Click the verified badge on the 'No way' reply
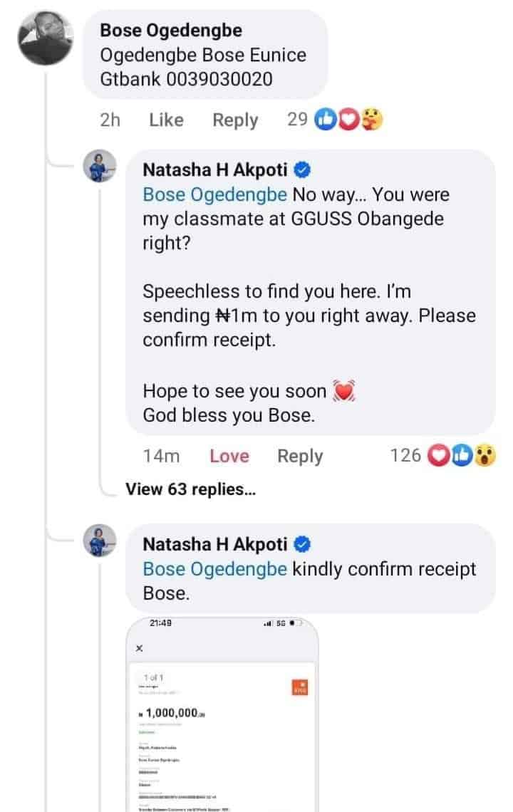 coord(302,170)
